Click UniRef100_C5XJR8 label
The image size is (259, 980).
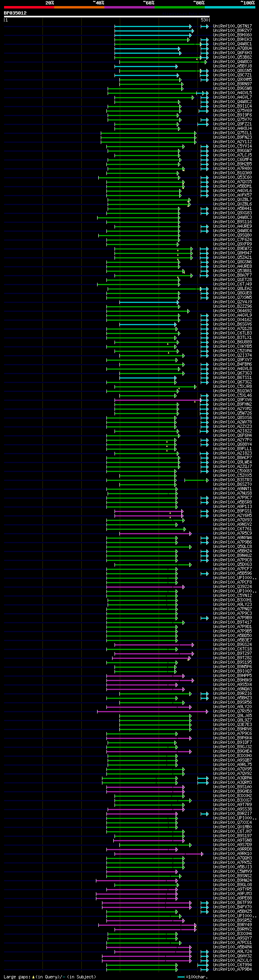pyautogui.click(x=232, y=387)
